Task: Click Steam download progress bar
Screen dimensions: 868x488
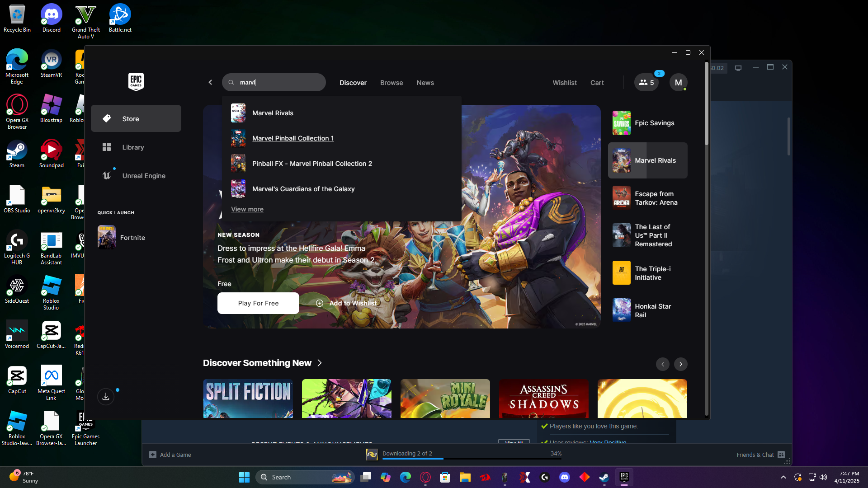Action: click(x=472, y=459)
